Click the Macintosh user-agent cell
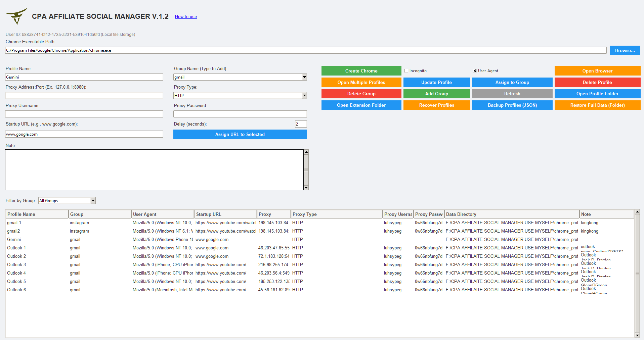Image resolution: width=644 pixels, height=340 pixels. (162, 290)
